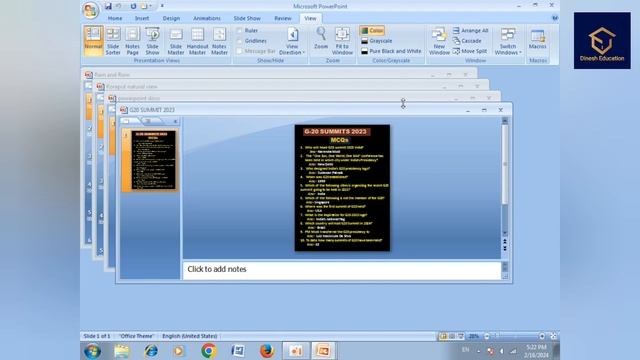Open PowerPoint Help icon
640x360 pixels.
(x=555, y=18)
